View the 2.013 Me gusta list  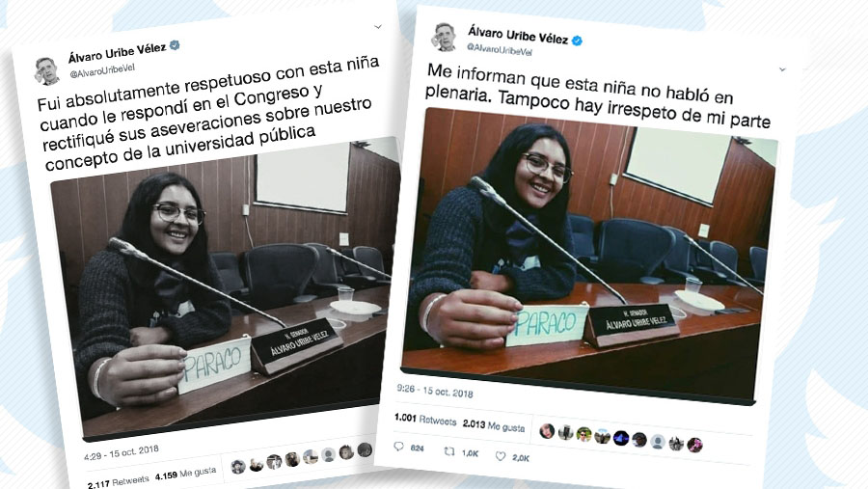(494, 425)
